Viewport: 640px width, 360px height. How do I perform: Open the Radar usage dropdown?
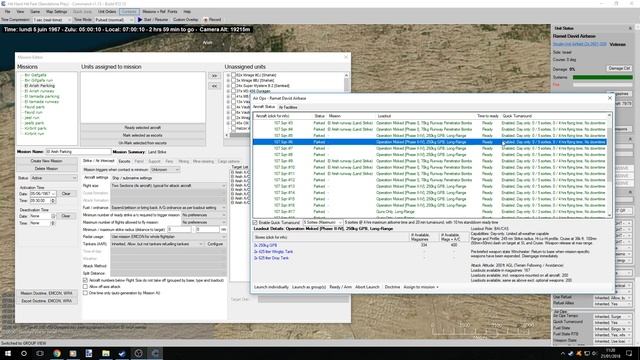pyautogui.click(x=168, y=237)
